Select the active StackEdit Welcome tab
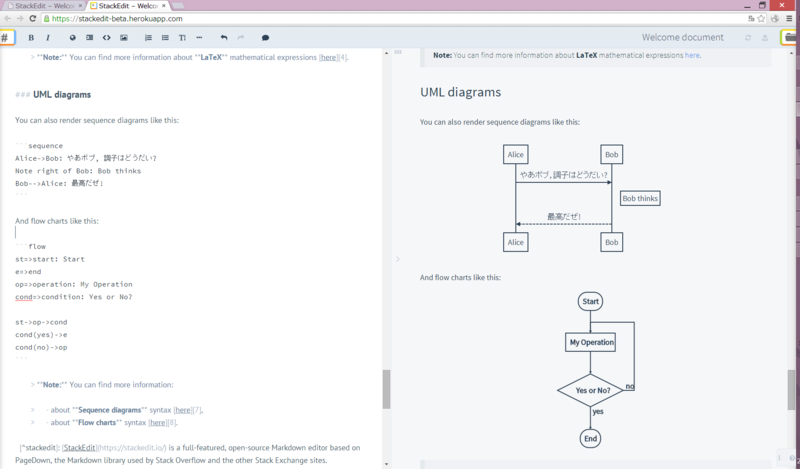This screenshot has width=800, height=469. tap(128, 6)
